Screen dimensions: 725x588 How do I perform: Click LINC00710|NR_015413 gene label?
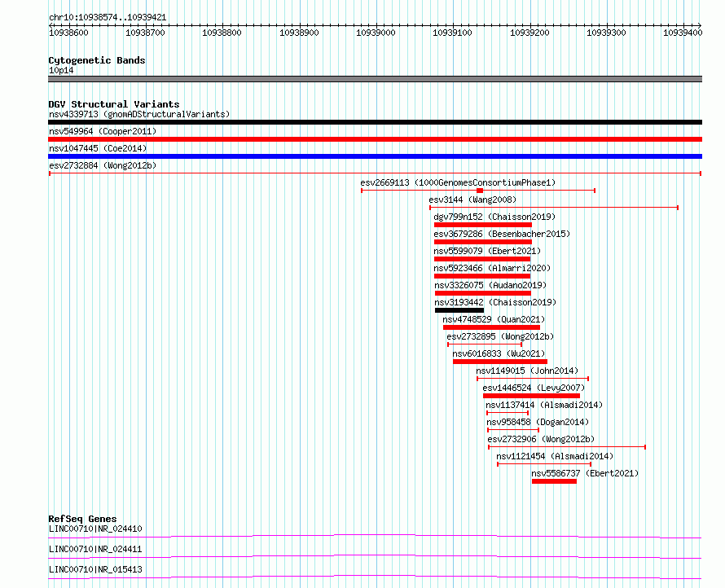[x=95, y=569]
